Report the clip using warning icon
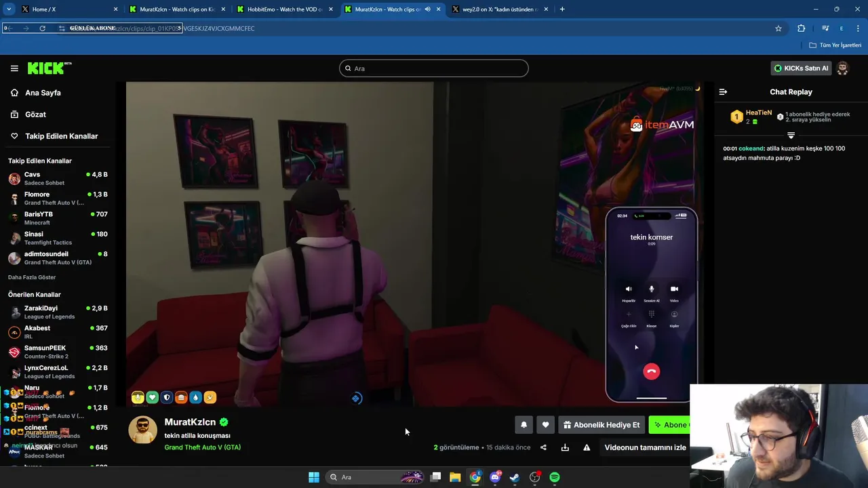 587,447
